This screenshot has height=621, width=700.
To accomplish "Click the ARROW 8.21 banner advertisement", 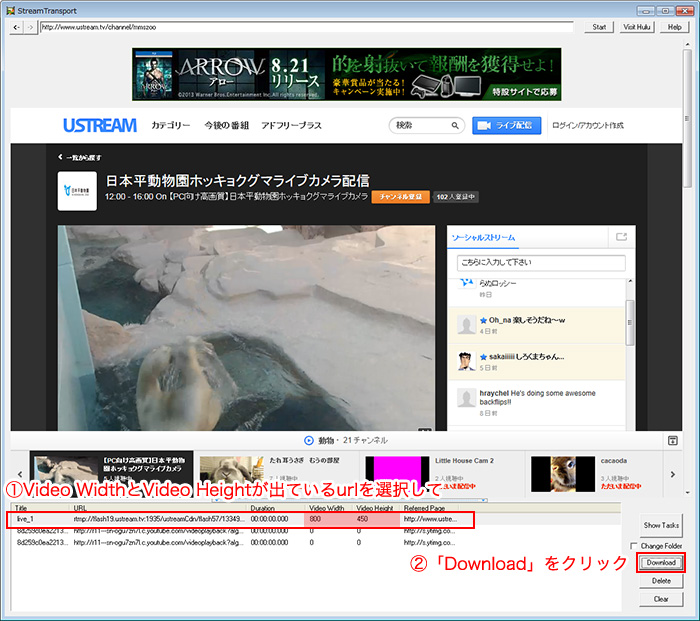I will (346, 74).
